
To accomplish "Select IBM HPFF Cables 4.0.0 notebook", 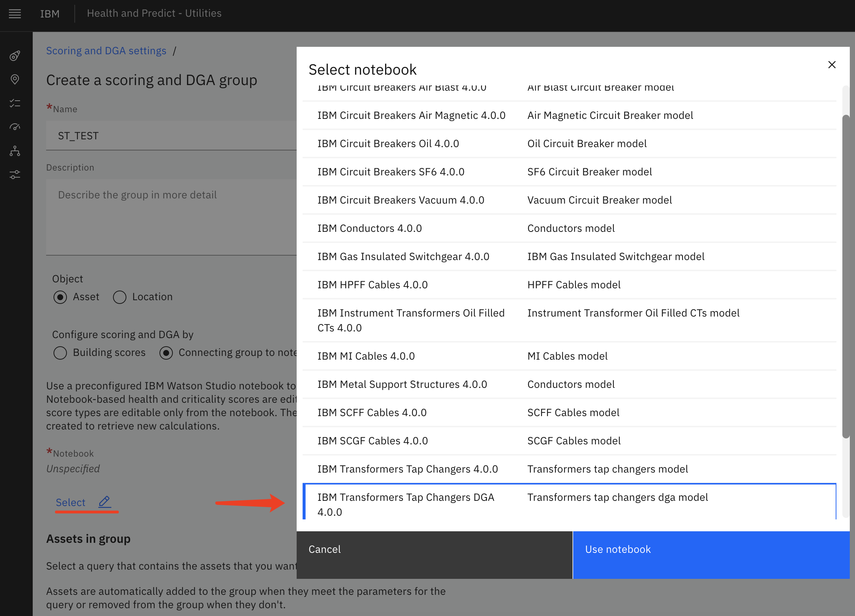I will (x=569, y=285).
